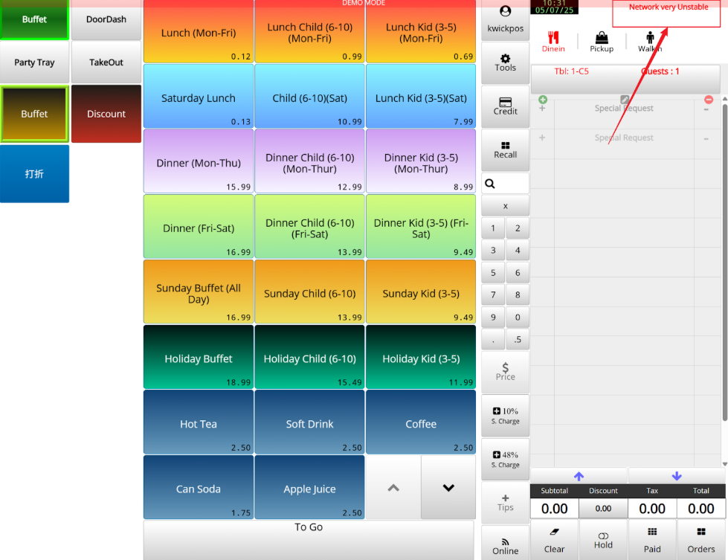Move the order list up with blue arrow
The width and height of the screenshot is (728, 560).
[x=579, y=476]
